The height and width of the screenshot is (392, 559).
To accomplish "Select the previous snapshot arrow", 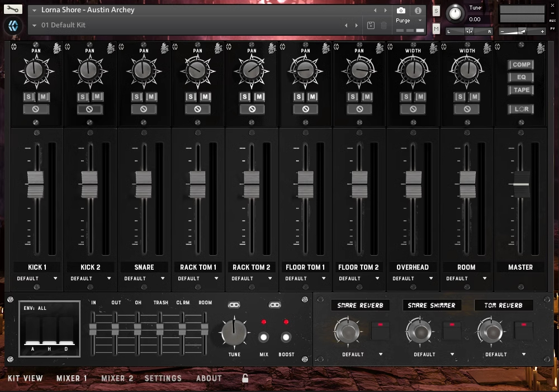I will click(346, 25).
